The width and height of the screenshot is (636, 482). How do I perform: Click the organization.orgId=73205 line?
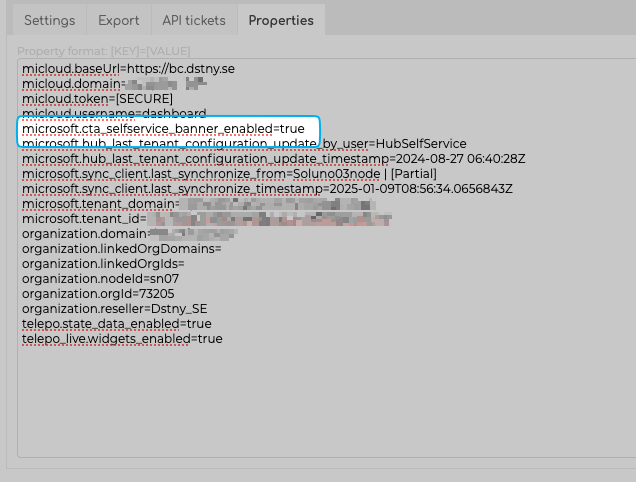click(98, 294)
